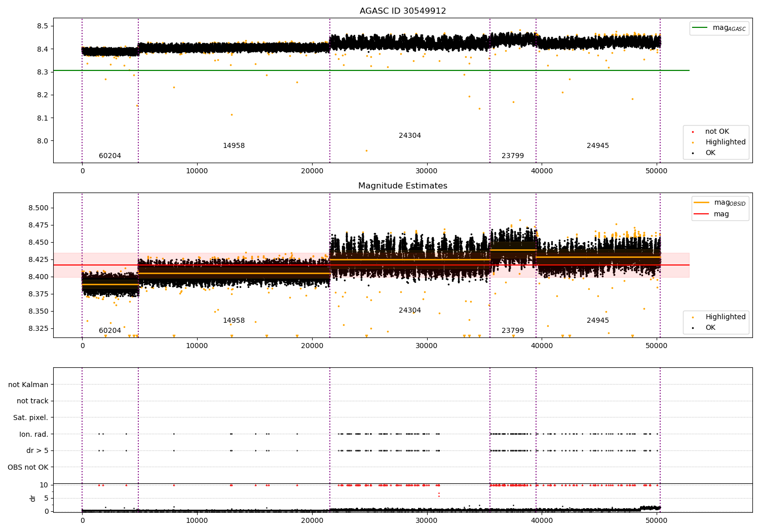The height and width of the screenshot is (532, 760).
Task: Click the 'not track' axis label
Action: coord(32,401)
